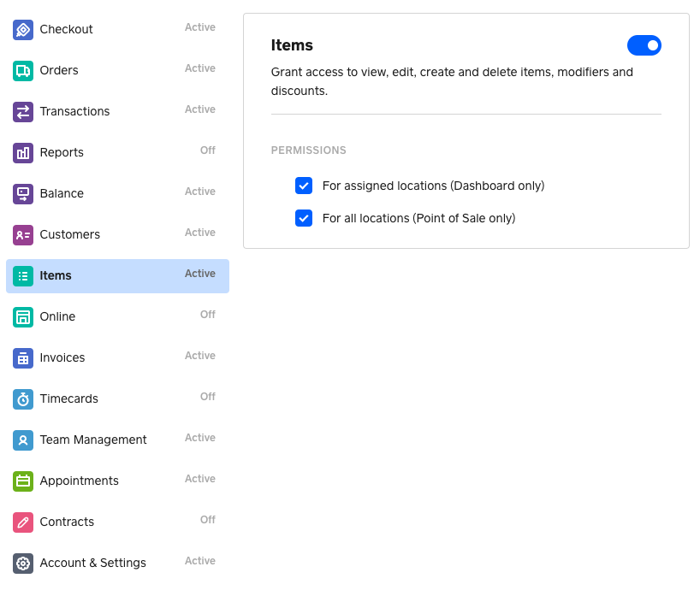Screen dimensions: 700x596
Task: Click the Transactions arrows icon
Action: pos(23,112)
